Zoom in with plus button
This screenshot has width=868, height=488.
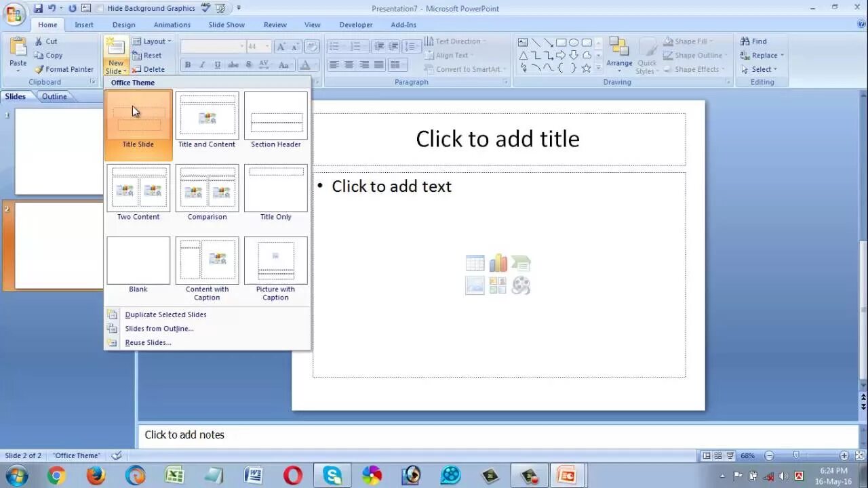click(x=844, y=455)
